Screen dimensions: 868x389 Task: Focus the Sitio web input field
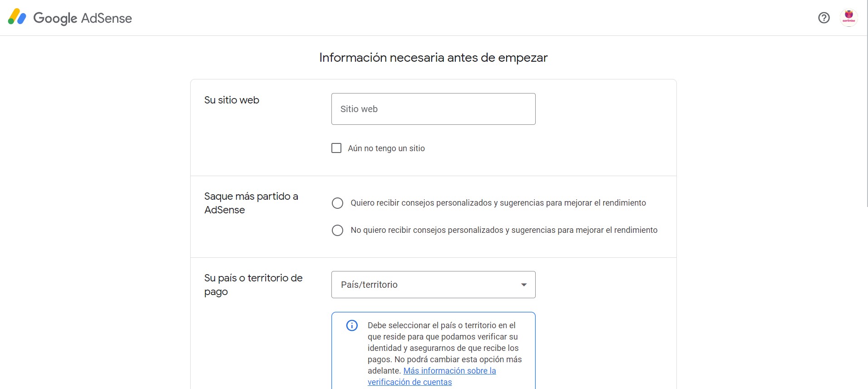pyautogui.click(x=433, y=109)
